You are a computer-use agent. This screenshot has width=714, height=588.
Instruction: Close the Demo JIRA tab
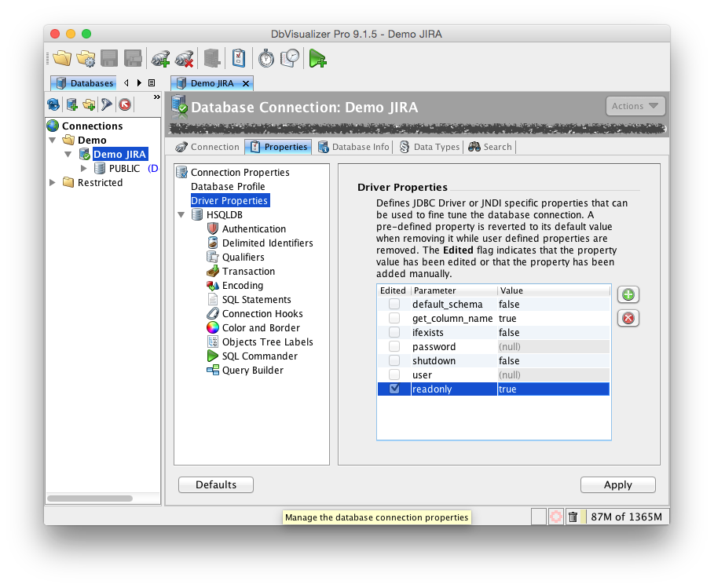[246, 83]
